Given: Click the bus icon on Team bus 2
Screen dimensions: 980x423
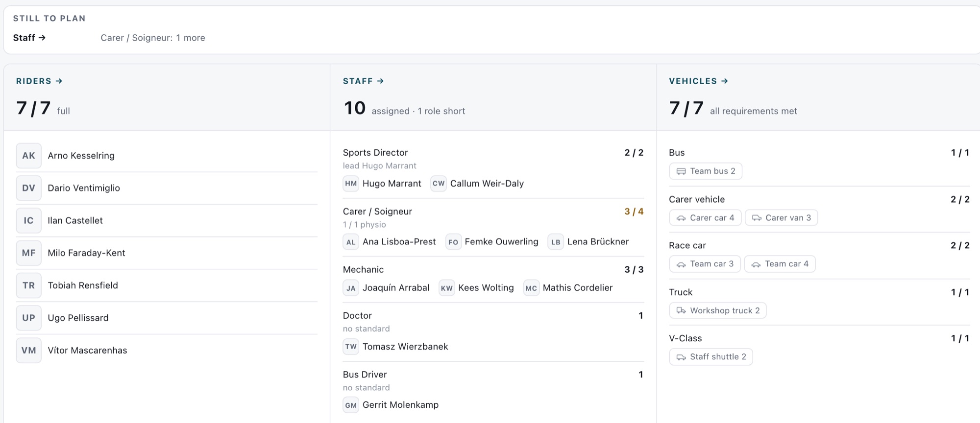Looking at the screenshot, I should tap(681, 171).
